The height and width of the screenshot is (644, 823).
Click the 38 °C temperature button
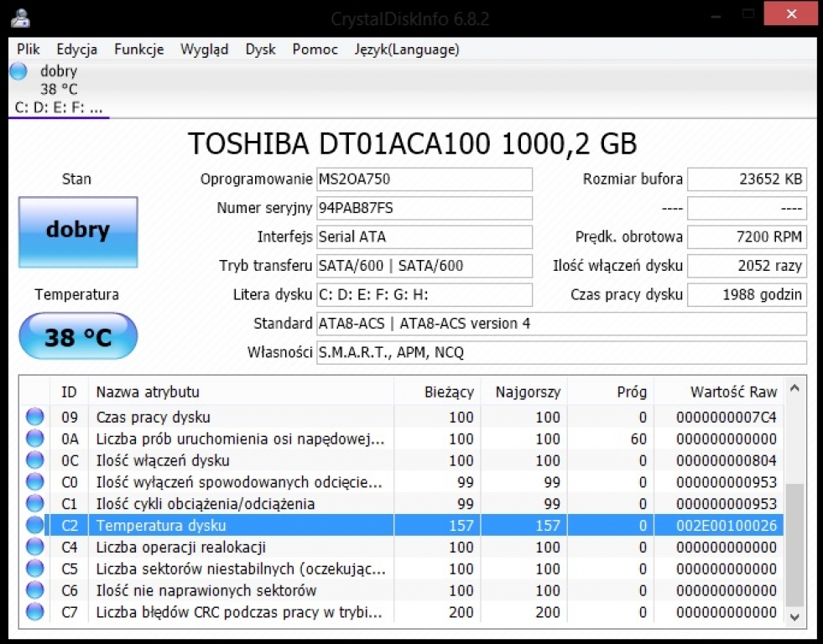(x=78, y=336)
